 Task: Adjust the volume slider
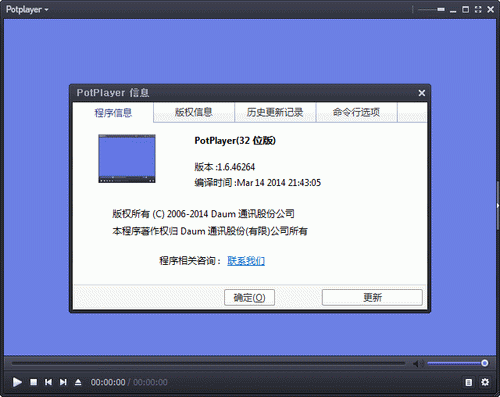tap(458, 363)
